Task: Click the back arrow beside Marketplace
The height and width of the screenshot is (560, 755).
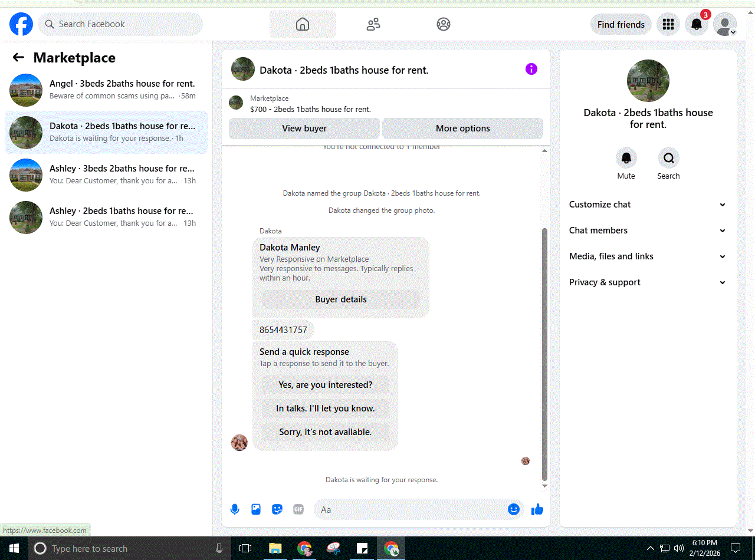Action: point(18,57)
